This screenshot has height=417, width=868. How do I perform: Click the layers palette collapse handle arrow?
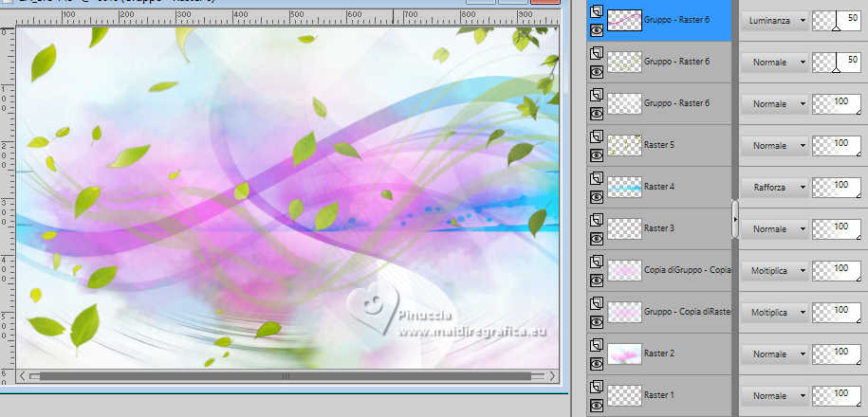[x=735, y=220]
